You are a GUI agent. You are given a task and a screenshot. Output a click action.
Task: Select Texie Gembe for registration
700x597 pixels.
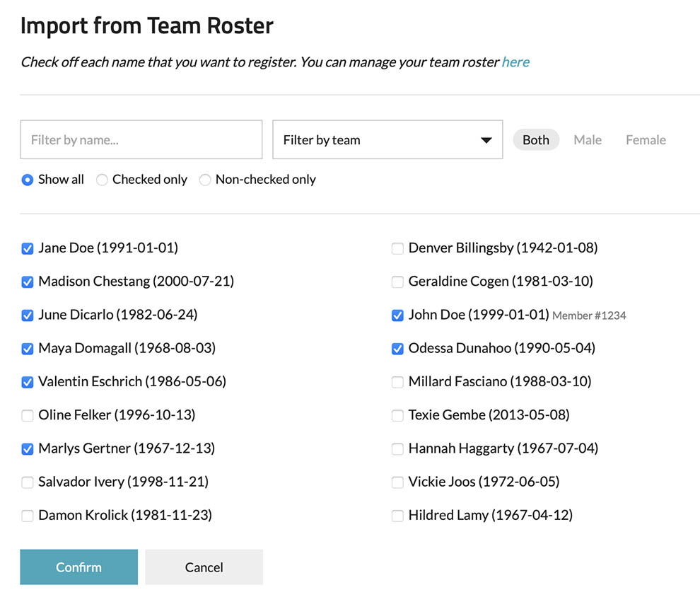coord(397,415)
